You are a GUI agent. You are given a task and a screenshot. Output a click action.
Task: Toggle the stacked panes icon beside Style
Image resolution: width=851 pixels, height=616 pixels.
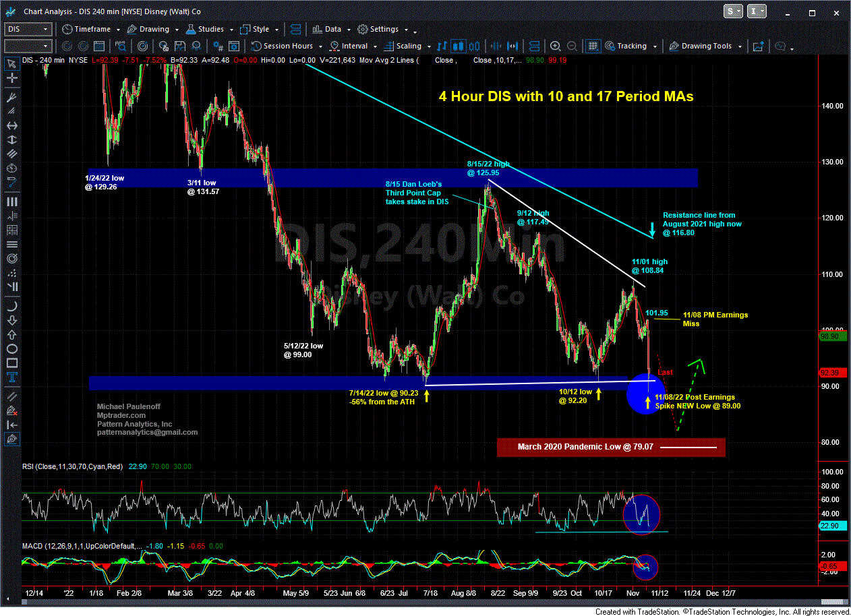(x=295, y=29)
